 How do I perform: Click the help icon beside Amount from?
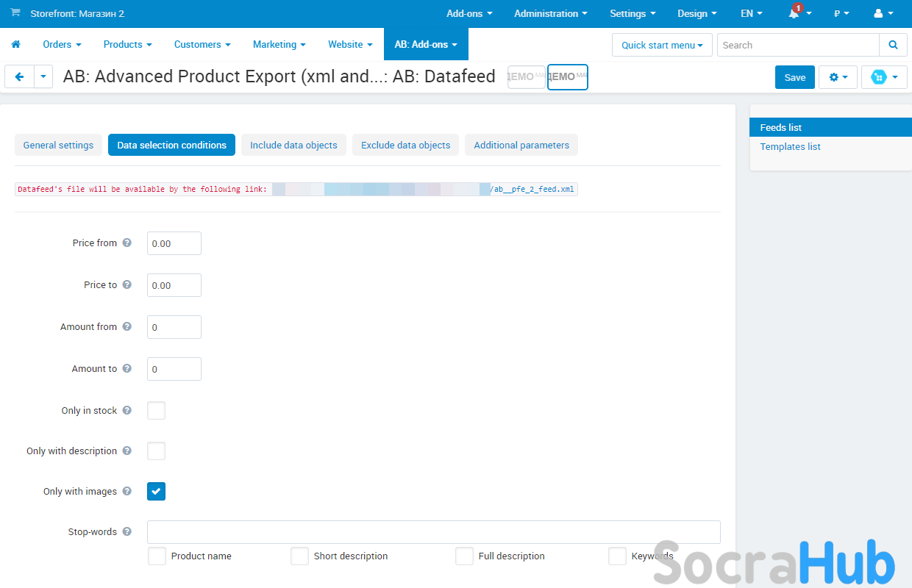point(127,326)
